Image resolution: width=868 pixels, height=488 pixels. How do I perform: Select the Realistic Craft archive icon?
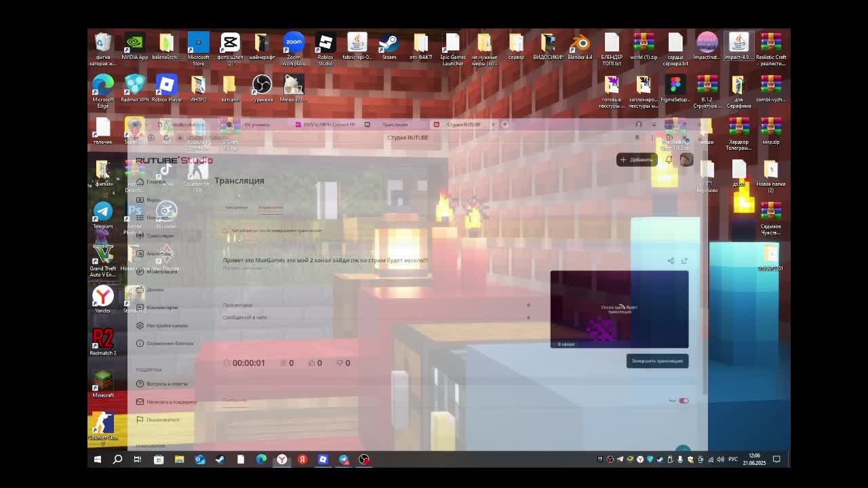click(770, 47)
